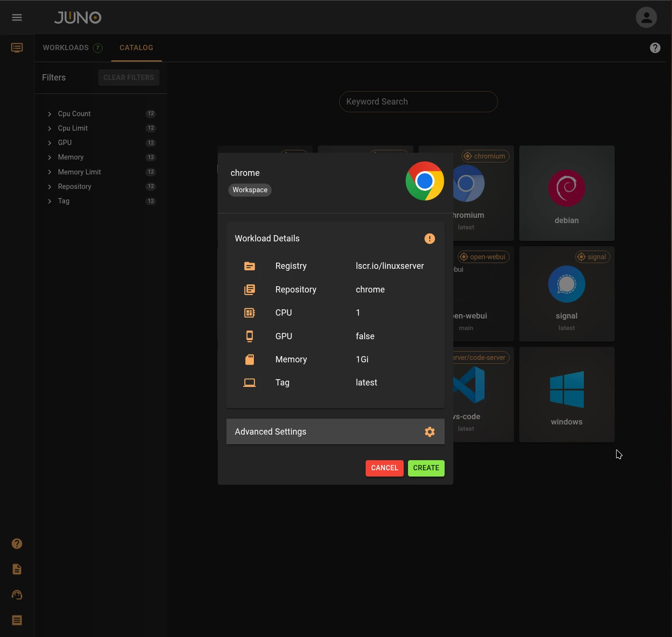Click the bottom list icon in sidebar
The width and height of the screenshot is (672, 637).
tap(17, 620)
